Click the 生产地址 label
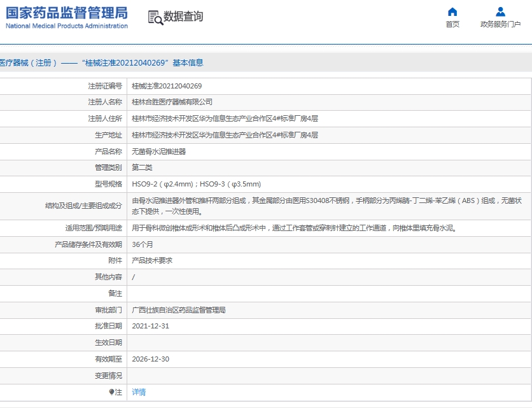 point(108,135)
